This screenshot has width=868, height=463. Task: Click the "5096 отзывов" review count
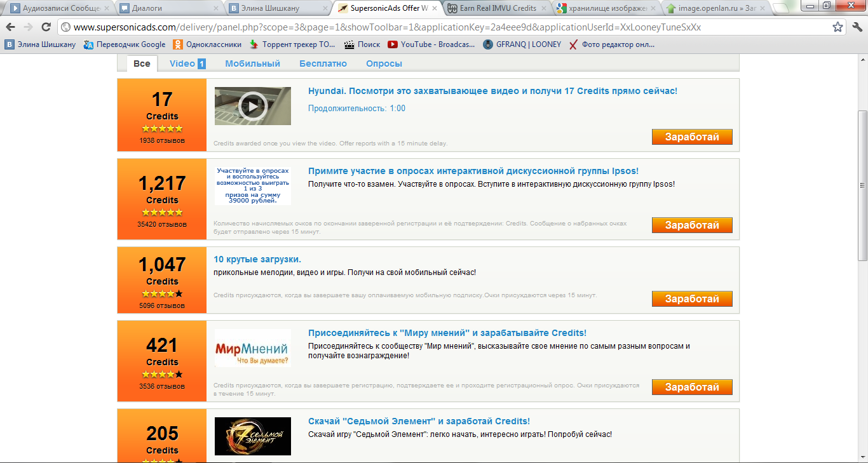pos(162,305)
